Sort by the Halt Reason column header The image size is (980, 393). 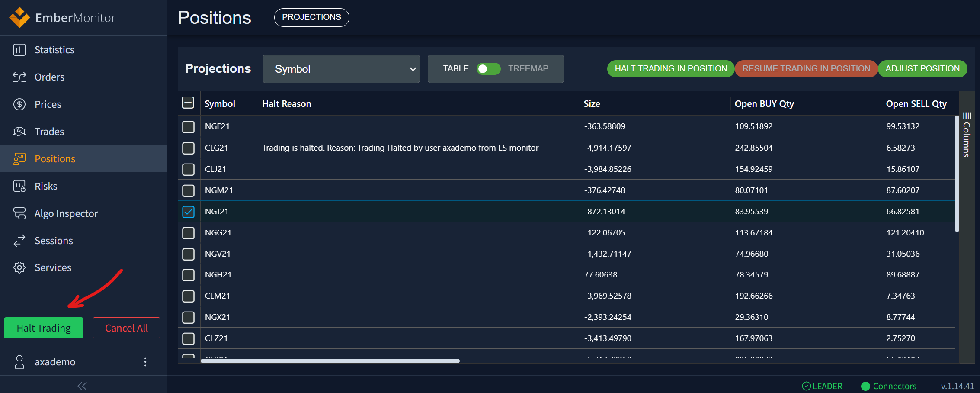[286, 104]
